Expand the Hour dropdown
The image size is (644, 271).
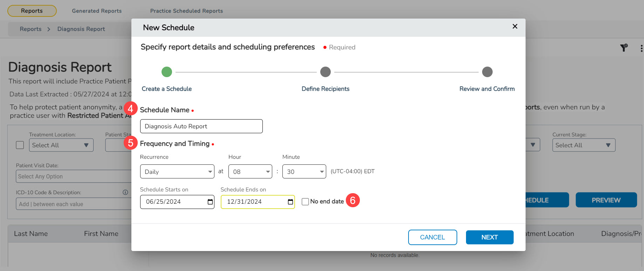click(x=250, y=172)
